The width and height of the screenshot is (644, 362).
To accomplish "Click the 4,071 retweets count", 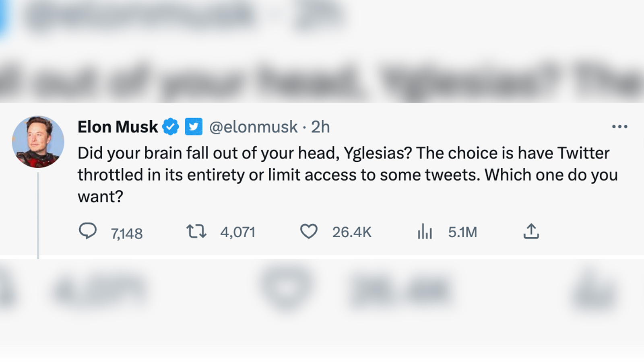I will 237,232.
